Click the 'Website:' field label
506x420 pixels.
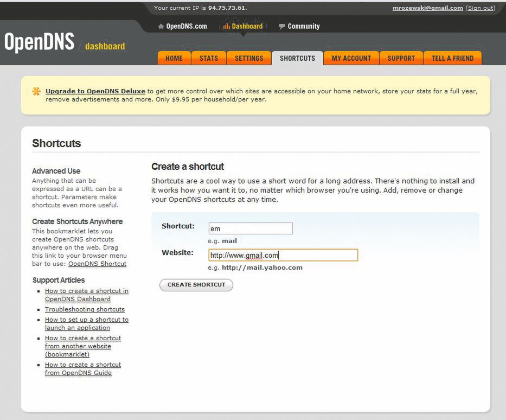pos(177,252)
